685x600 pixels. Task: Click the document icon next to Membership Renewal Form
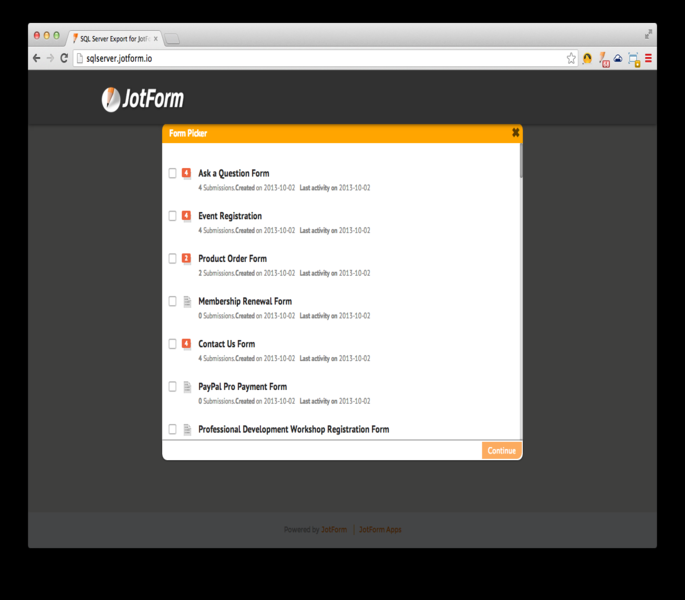tap(186, 301)
